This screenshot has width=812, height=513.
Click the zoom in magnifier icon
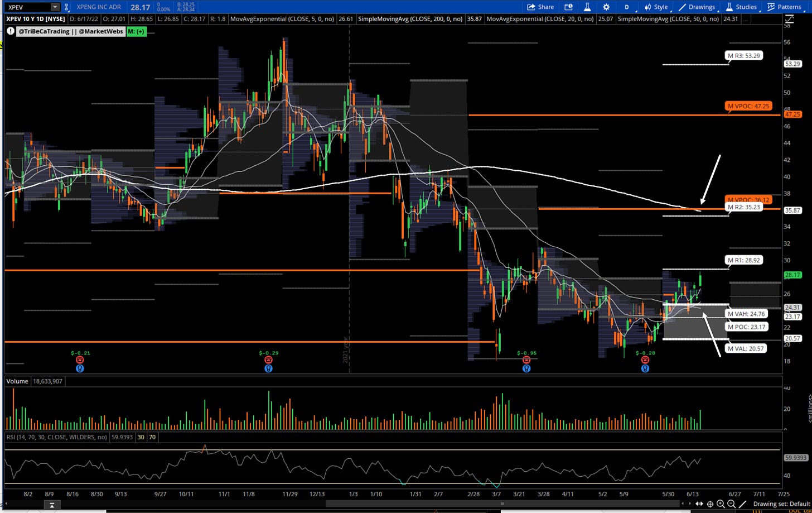721,504
